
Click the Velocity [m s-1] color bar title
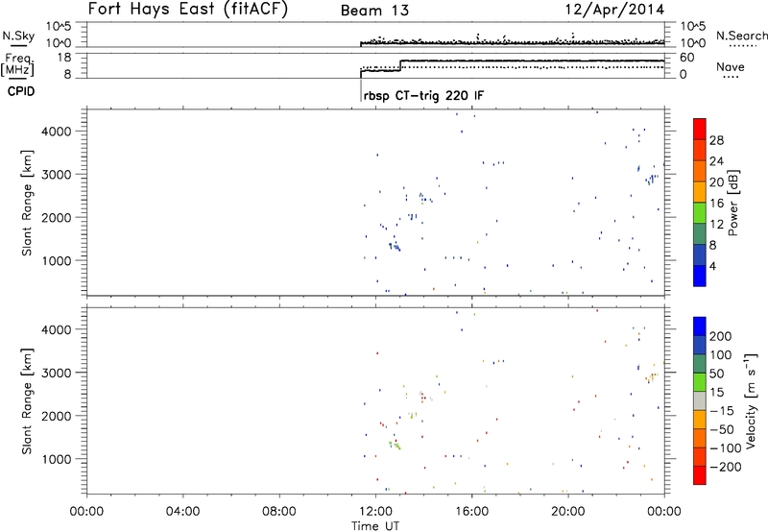(x=751, y=400)
